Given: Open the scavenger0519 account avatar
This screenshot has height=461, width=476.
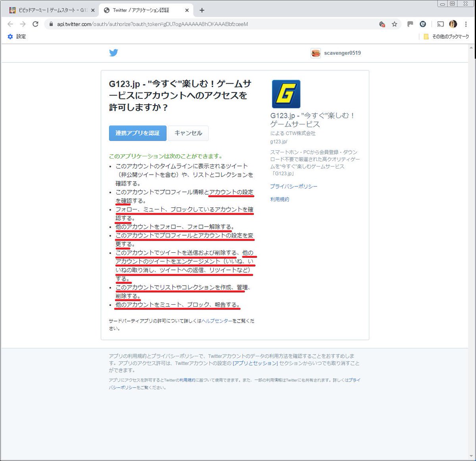Looking at the screenshot, I should pyautogui.click(x=316, y=53).
